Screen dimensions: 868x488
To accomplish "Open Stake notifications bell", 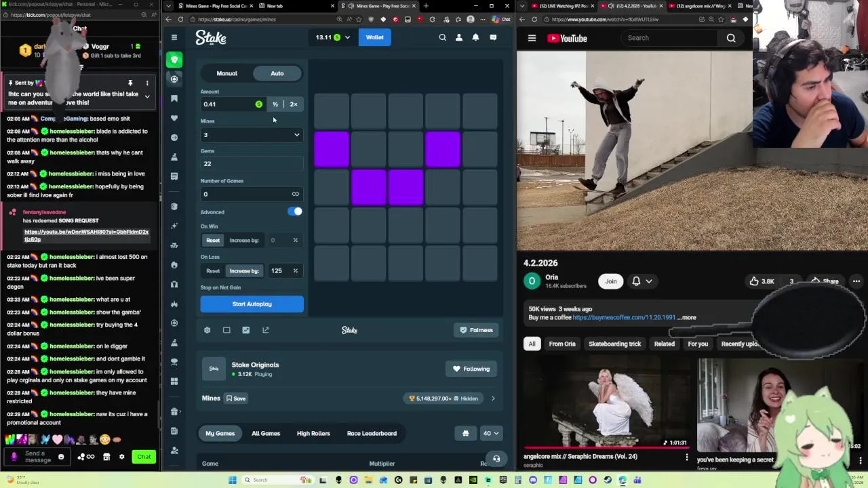I will 475,37.
